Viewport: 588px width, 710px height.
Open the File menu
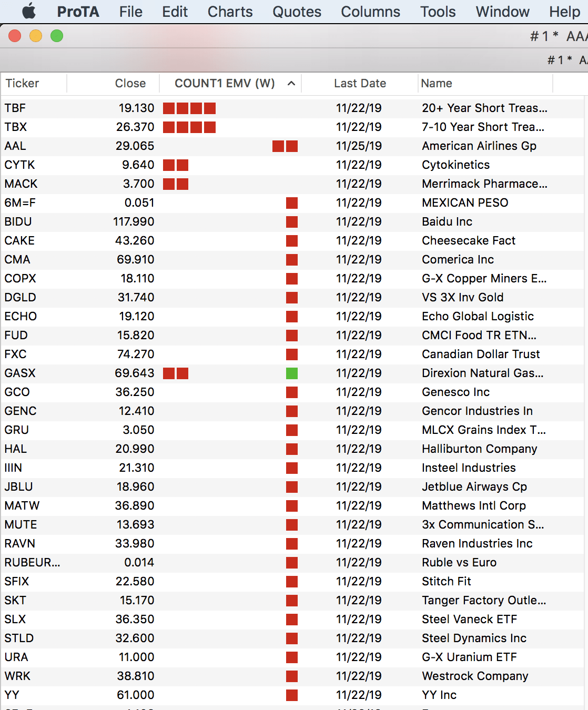tap(130, 12)
